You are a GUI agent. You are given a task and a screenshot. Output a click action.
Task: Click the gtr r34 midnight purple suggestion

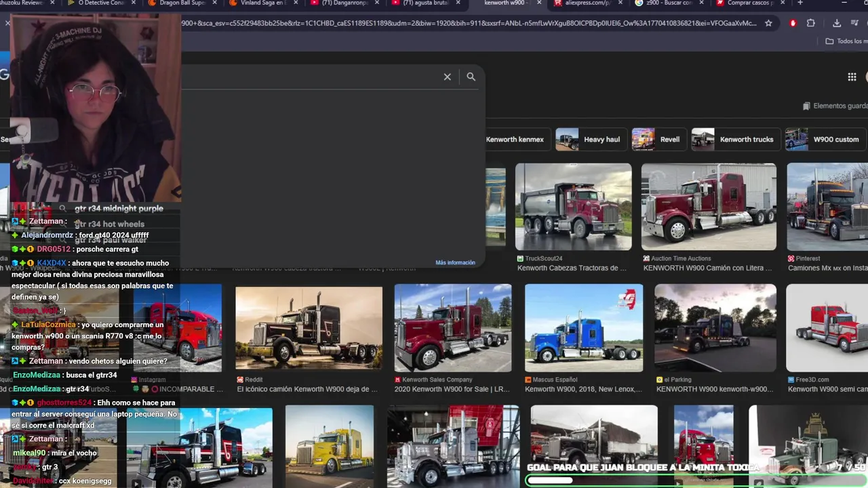pyautogui.click(x=119, y=209)
